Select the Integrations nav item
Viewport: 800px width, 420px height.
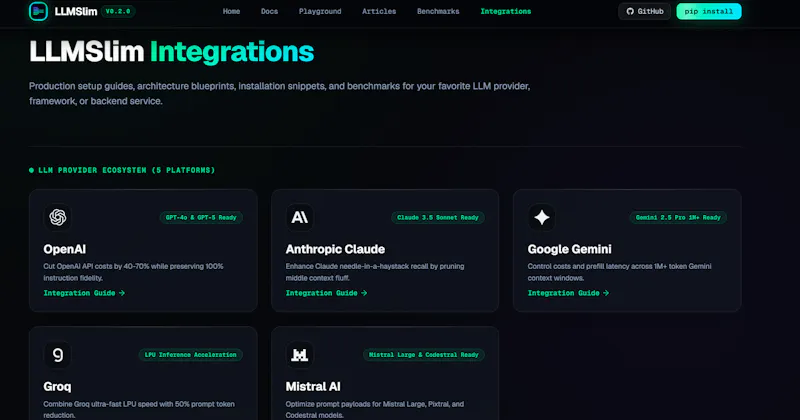point(506,11)
